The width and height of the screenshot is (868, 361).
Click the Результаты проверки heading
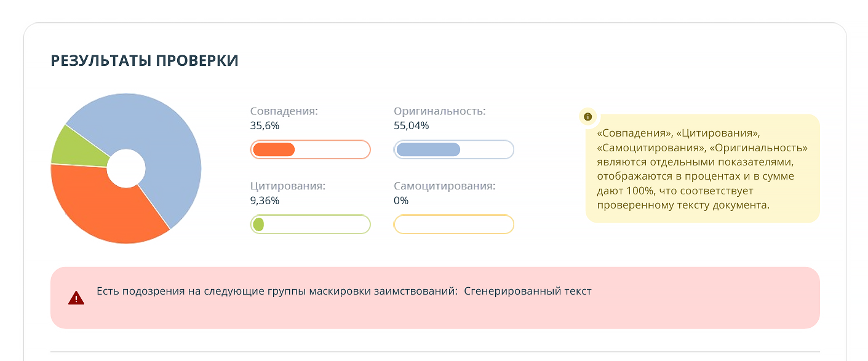(145, 60)
